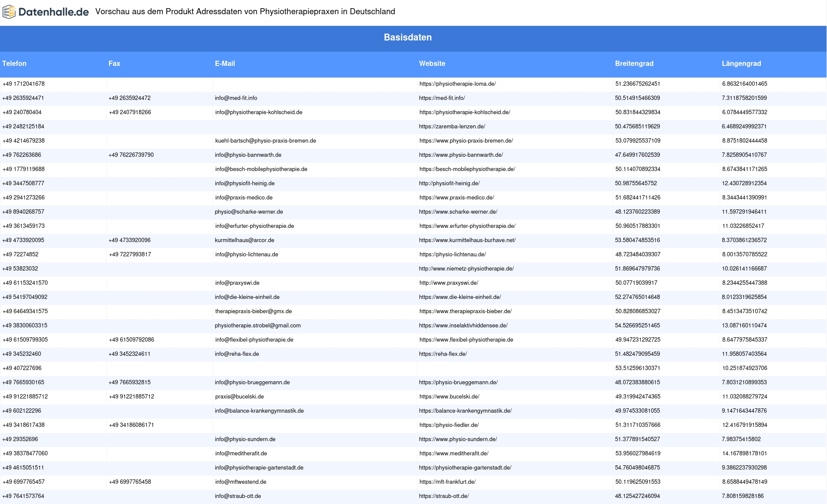Open https://www.praxis-medico.de/ link

pos(457,198)
